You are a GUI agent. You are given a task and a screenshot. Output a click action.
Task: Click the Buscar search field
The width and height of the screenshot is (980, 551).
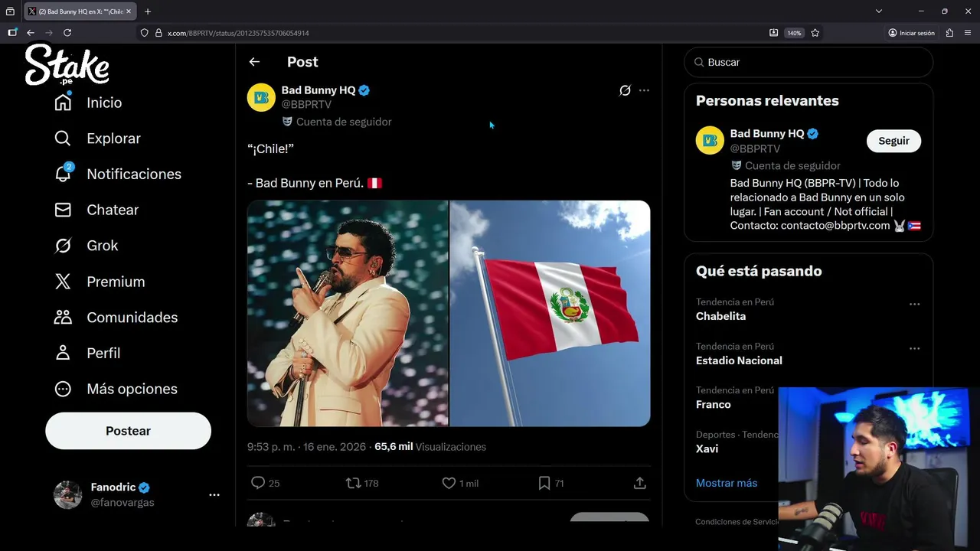point(812,62)
